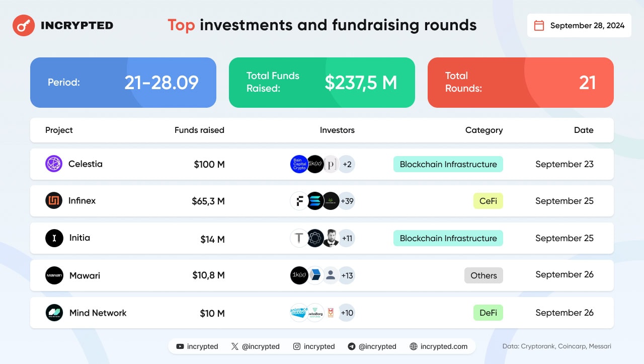The height and width of the screenshot is (364, 644).
Task: Click the Initia black project logo
Action: pos(54,238)
